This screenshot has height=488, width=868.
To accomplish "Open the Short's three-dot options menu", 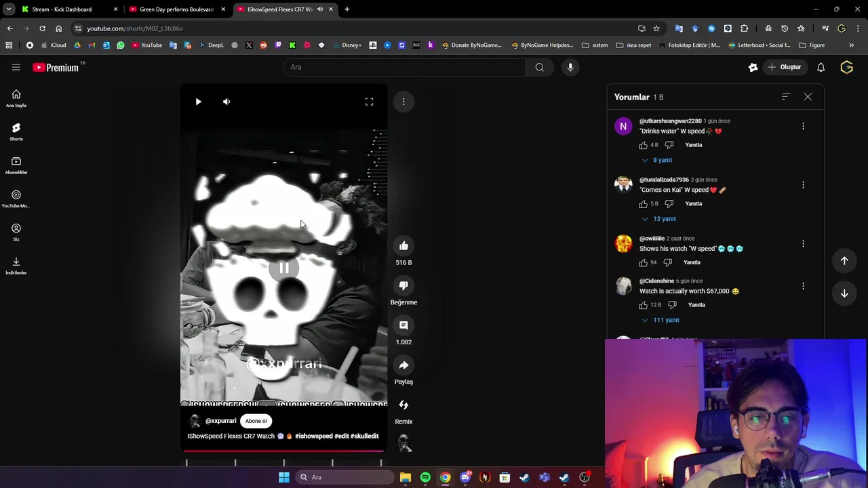I will 403,102.
